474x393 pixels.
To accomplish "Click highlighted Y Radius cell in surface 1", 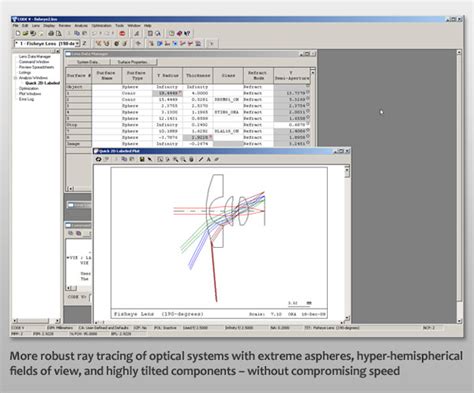I will tap(167, 93).
